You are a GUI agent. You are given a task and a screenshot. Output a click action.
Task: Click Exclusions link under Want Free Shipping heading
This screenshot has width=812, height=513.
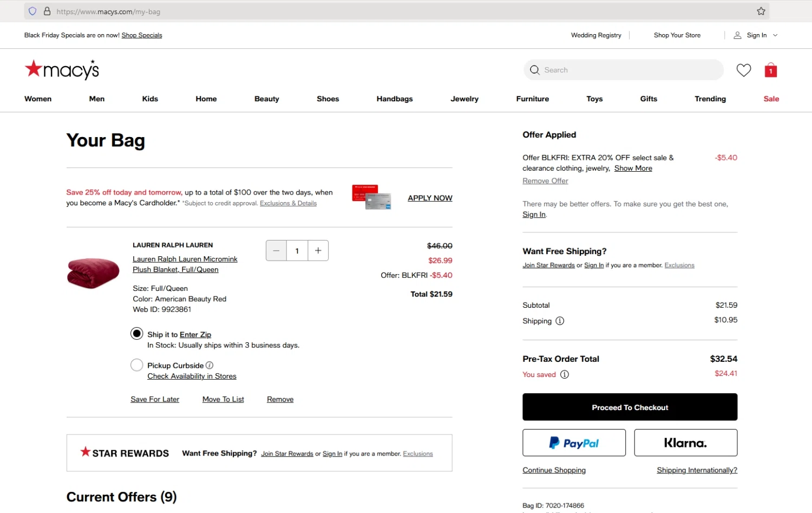(x=679, y=265)
